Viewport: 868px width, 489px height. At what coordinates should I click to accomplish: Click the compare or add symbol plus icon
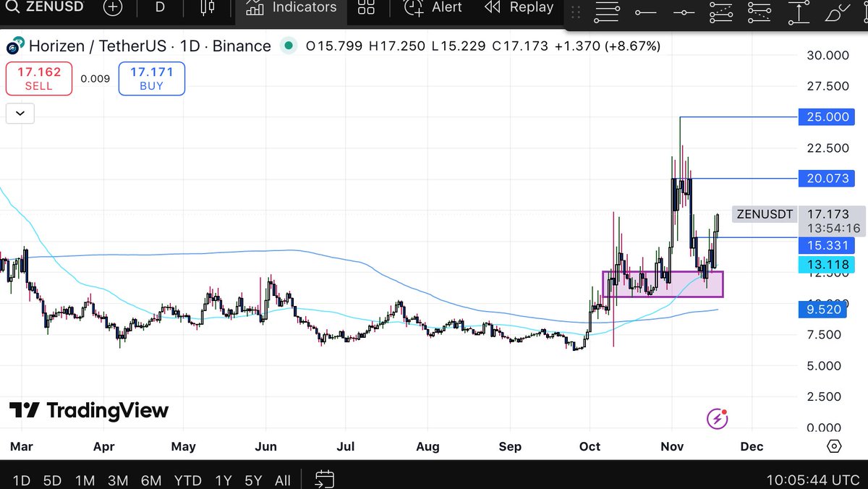coord(113,8)
